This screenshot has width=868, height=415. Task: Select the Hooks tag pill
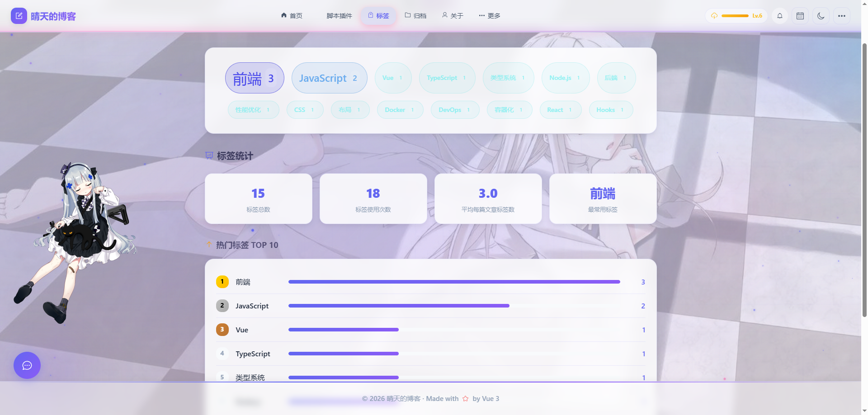611,110
